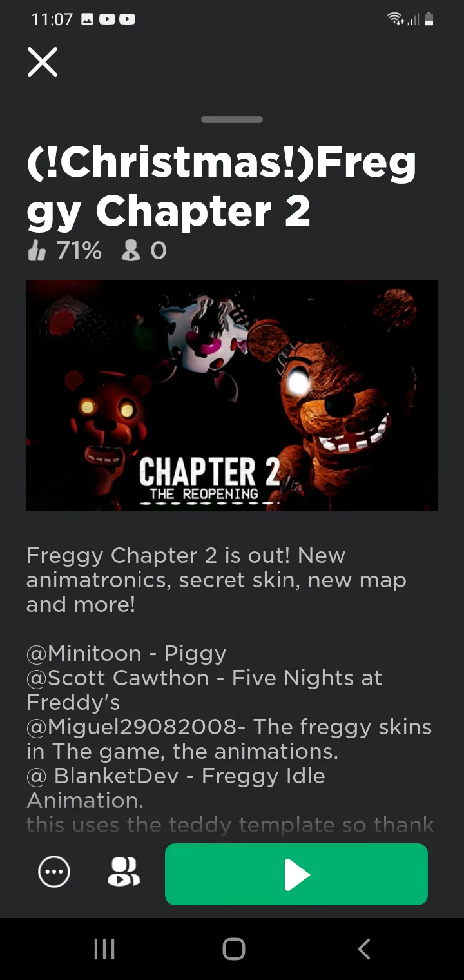This screenshot has width=464, height=980.
Task: Open the Chapter 2 game thumbnail image
Action: click(x=232, y=395)
